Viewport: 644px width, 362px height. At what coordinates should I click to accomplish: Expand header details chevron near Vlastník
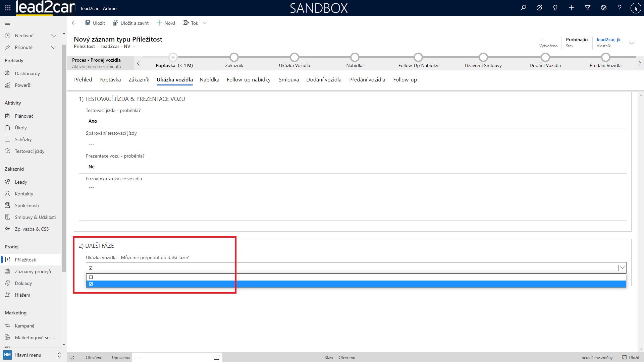tap(632, 43)
